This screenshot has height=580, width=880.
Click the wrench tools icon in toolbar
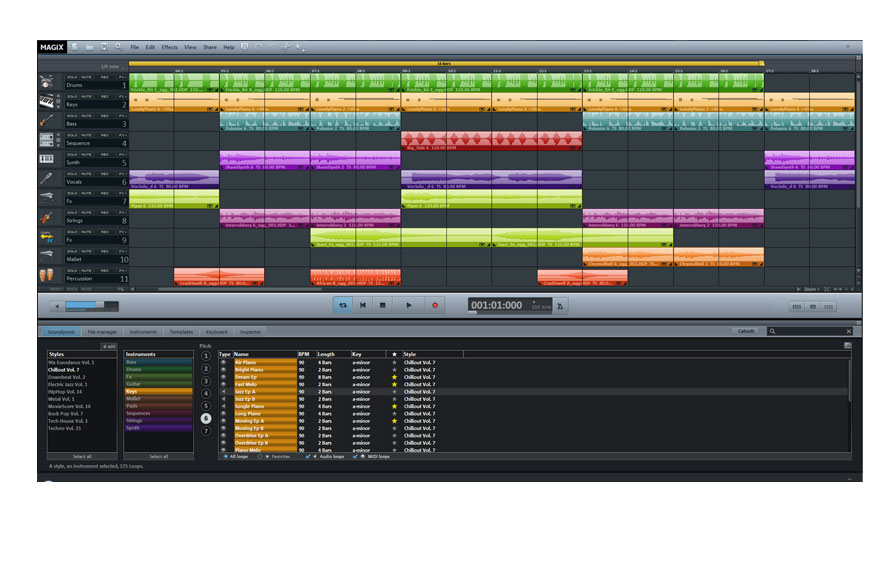(x=286, y=47)
